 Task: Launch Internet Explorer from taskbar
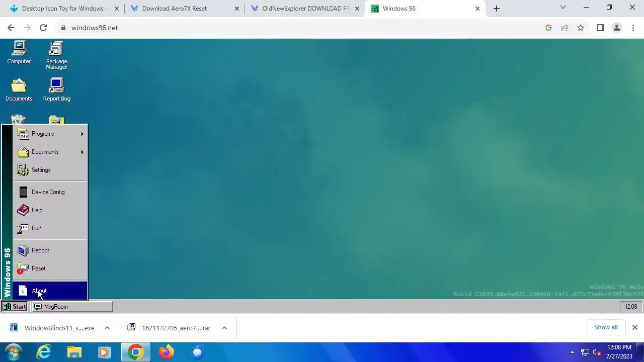pyautogui.click(x=44, y=352)
